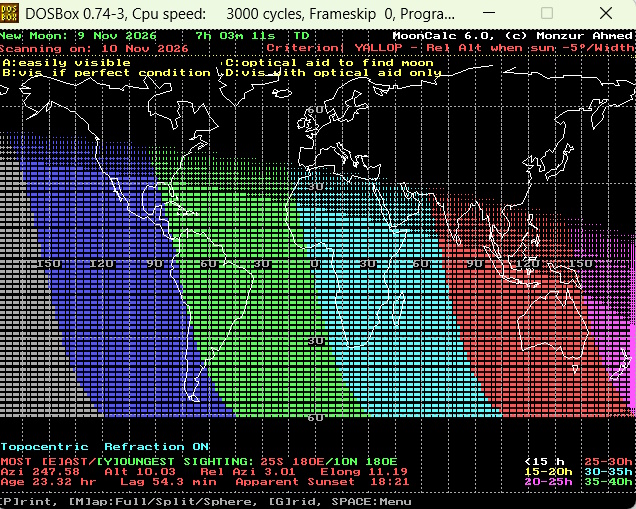The width and height of the screenshot is (636, 509).
Task: Click the 'Alt 10.03' value
Action: [x=140, y=472]
